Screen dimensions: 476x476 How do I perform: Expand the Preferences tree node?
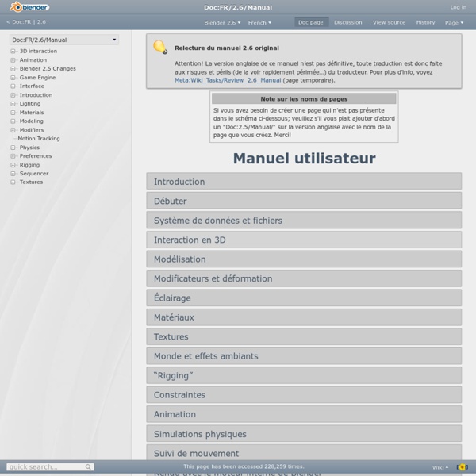[13, 156]
